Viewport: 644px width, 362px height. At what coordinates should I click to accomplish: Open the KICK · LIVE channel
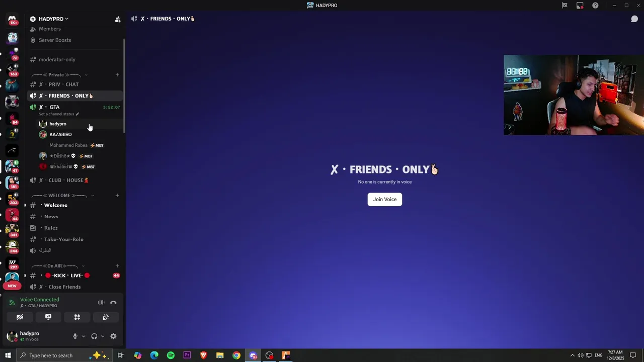75,276
